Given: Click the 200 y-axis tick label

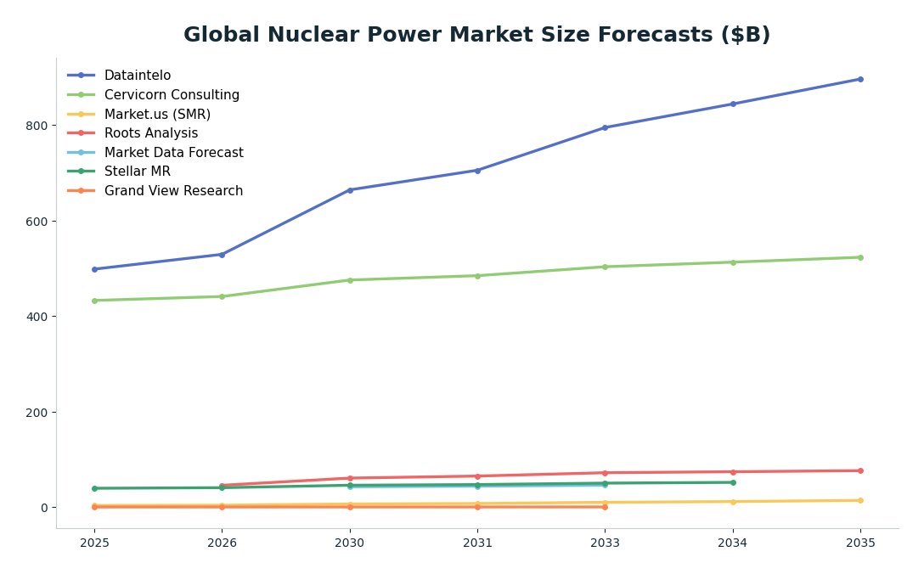Looking at the screenshot, I should point(36,412).
